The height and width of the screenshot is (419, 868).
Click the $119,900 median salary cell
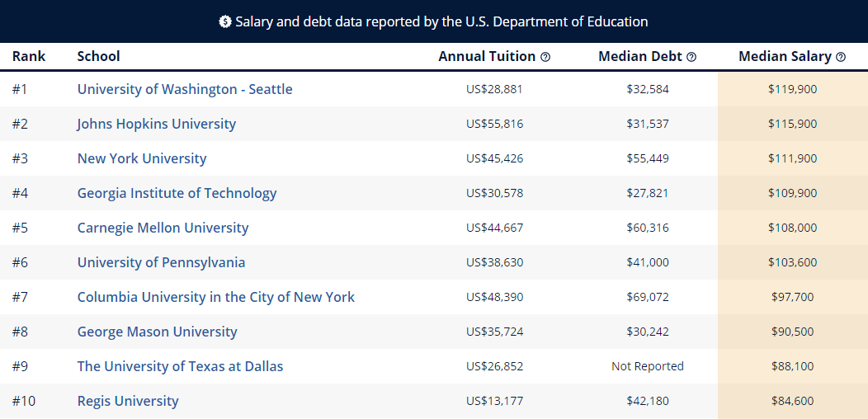pyautogui.click(x=792, y=89)
